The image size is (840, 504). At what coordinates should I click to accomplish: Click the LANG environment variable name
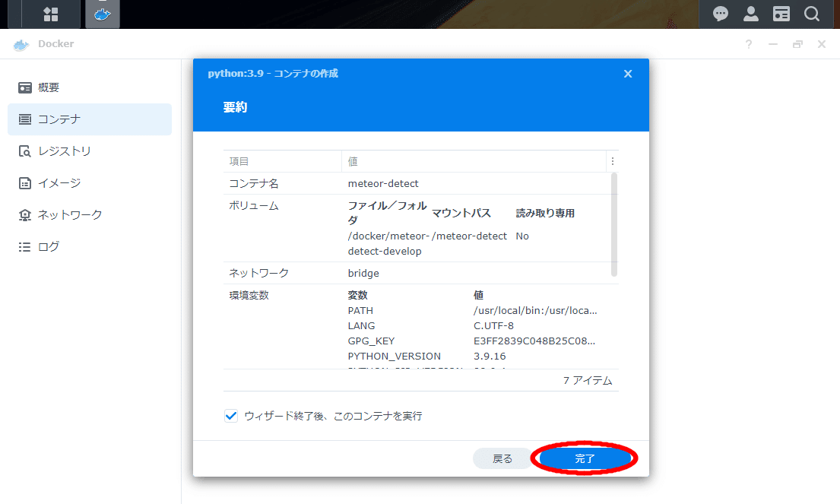click(x=362, y=325)
